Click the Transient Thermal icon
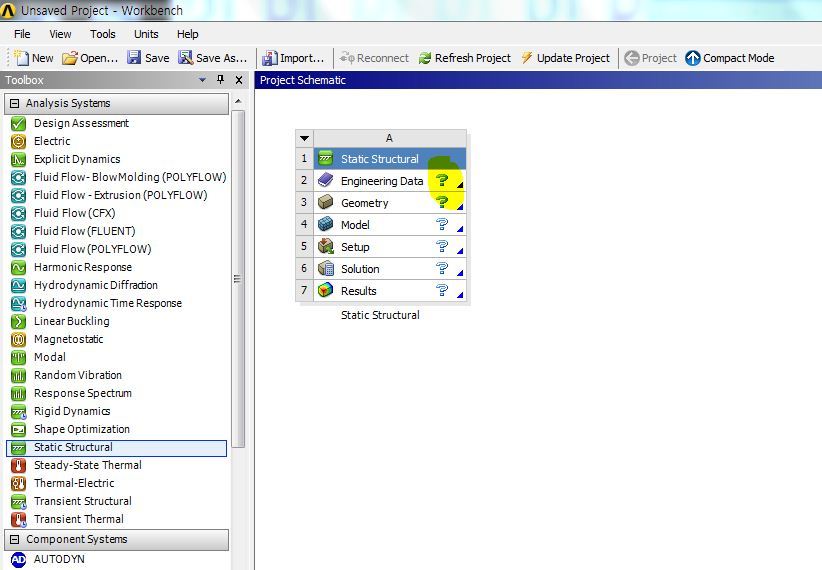Viewport: 822px width, 570px height. pyautogui.click(x=18, y=520)
